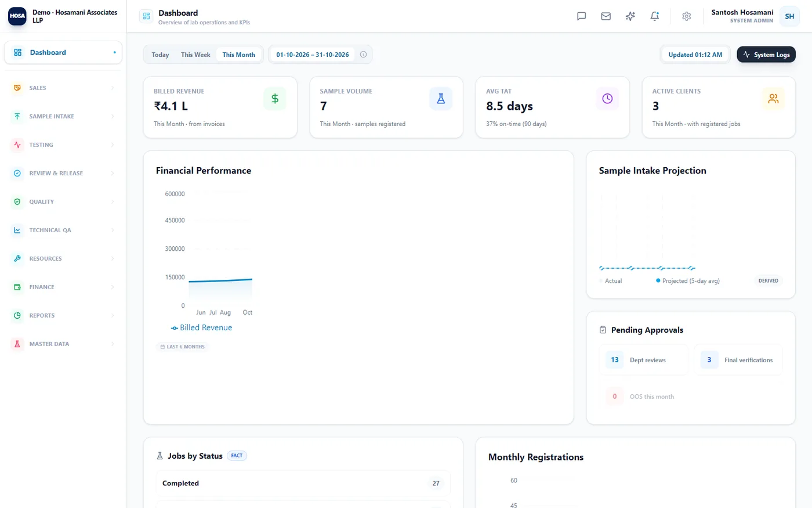
Task: Click the people icon on Active Clients card
Action: pos(773,99)
